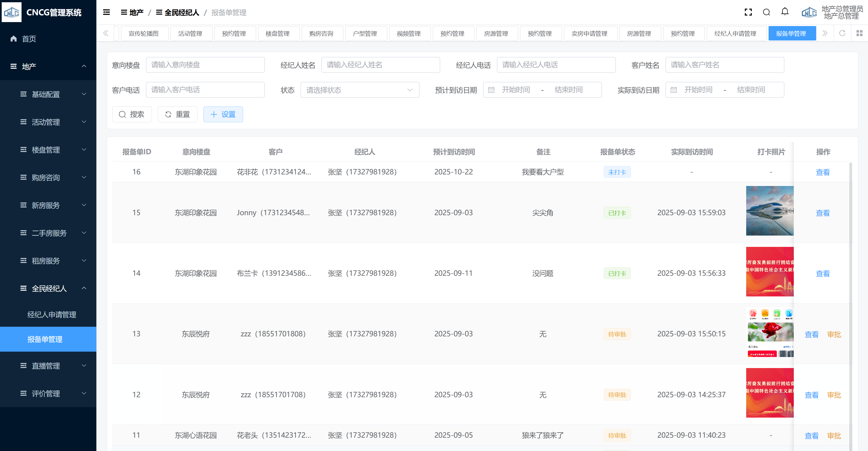Click 审批 for report ID 13
Viewport: 868px width, 451px height.
(x=834, y=334)
